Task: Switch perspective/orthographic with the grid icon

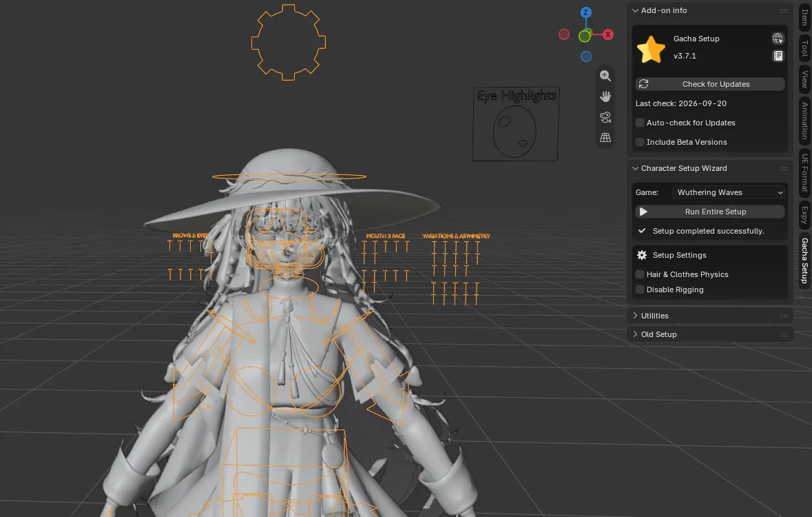Action: [605, 138]
